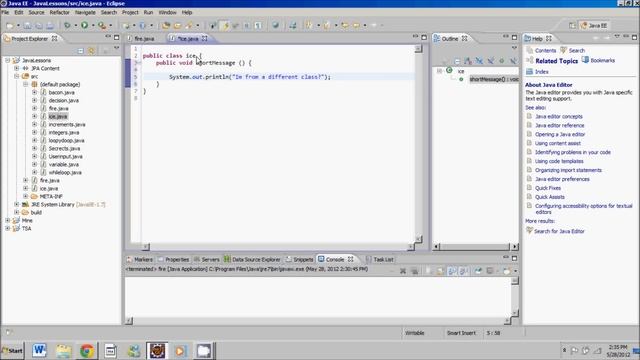Click Remove Launch X icon in Console toolbar
Viewport: 640px width, 360px height.
403,271
